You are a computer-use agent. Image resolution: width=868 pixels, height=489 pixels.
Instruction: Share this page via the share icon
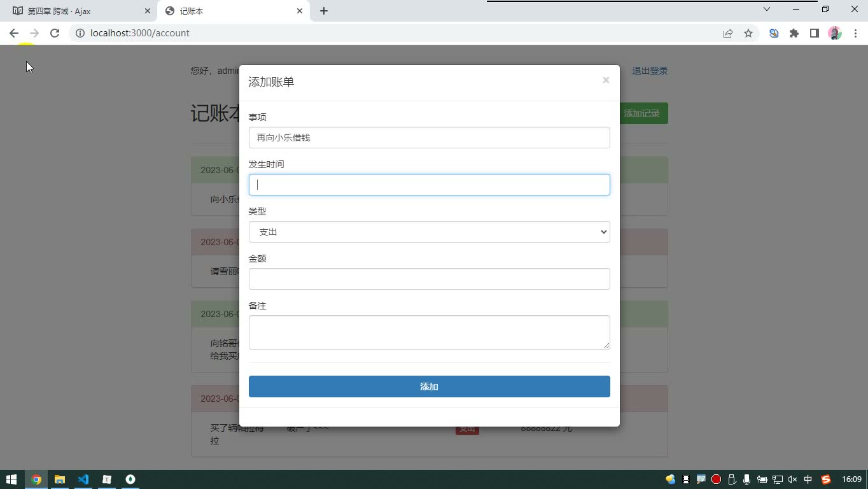coord(728,33)
